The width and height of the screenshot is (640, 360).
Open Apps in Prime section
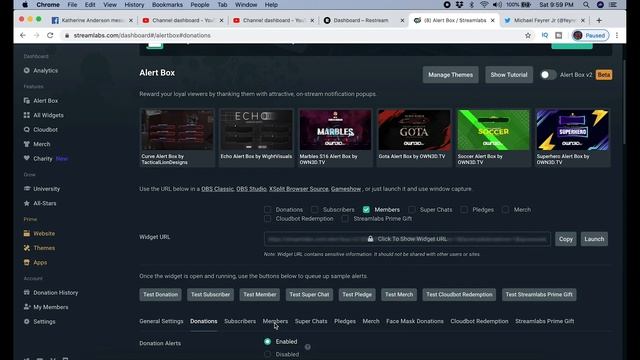[x=36, y=262]
